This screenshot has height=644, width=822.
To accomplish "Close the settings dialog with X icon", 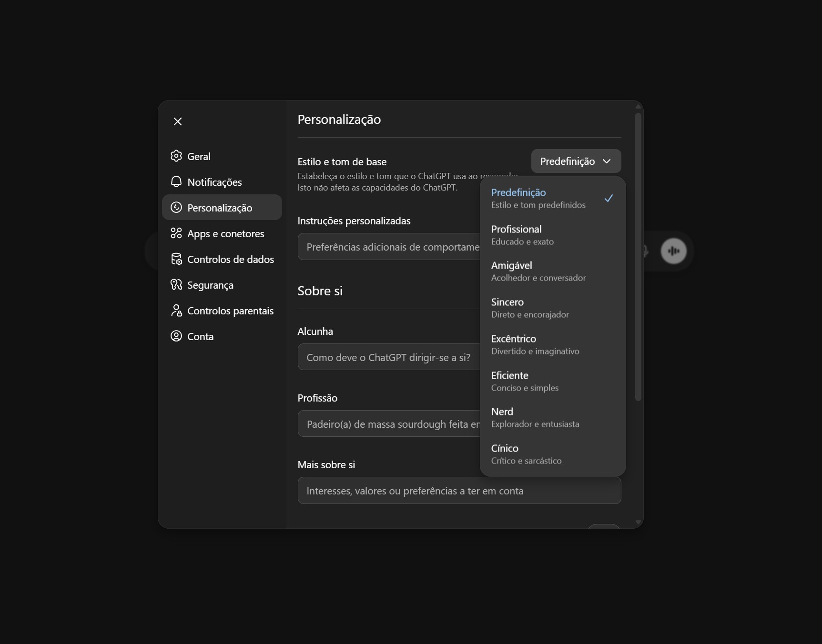I will [178, 121].
